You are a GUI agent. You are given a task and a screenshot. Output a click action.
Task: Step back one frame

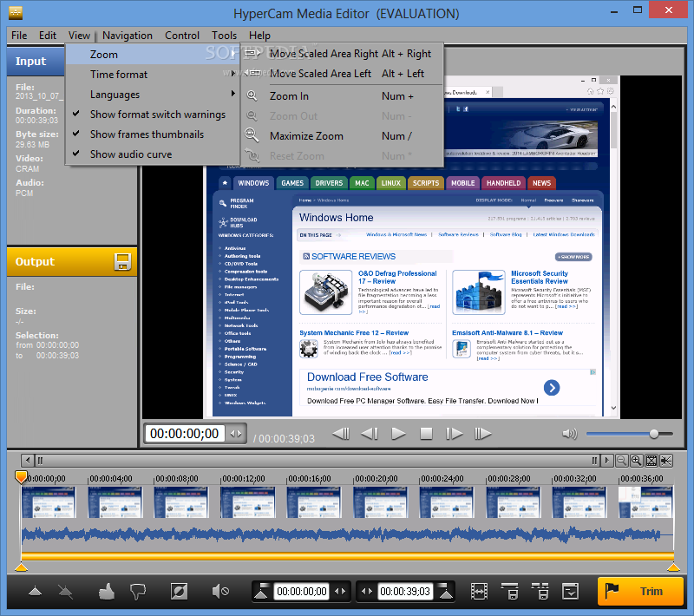pos(370,434)
